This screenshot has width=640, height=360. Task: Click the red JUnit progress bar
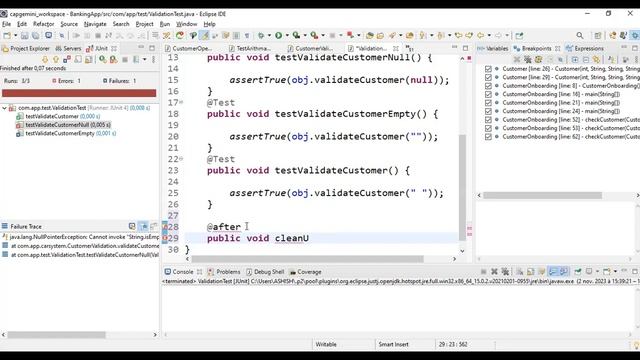(x=79, y=93)
